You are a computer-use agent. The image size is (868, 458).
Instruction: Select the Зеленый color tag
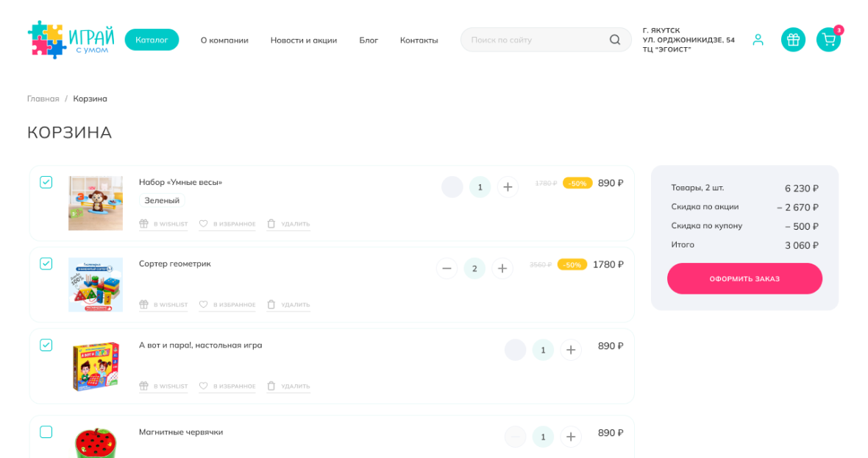(x=162, y=200)
